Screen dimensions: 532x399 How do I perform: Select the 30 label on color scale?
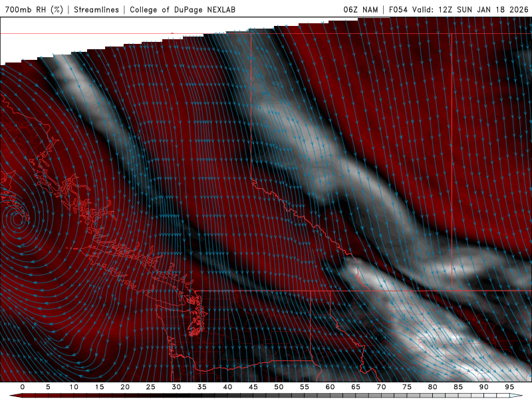click(176, 387)
